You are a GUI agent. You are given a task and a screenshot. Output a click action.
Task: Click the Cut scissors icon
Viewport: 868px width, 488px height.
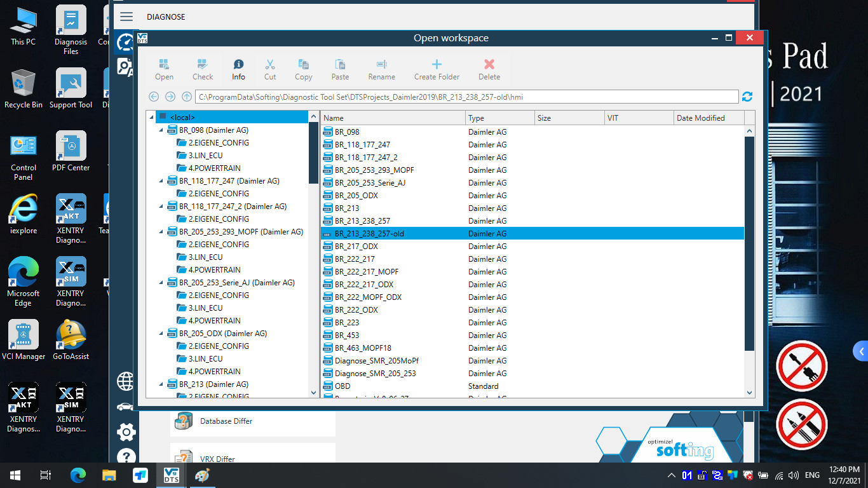[x=270, y=65]
